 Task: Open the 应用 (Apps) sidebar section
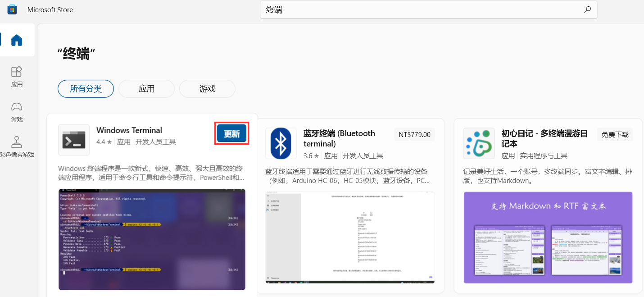click(x=17, y=77)
